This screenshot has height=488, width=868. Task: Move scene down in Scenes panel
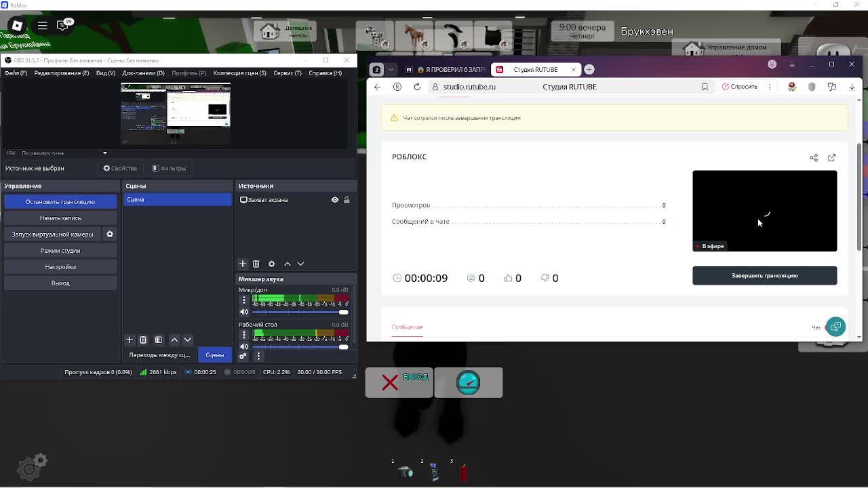(188, 340)
